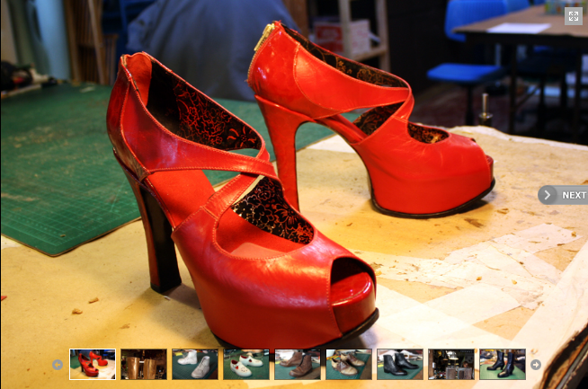The height and width of the screenshot is (389, 588).
Task: Click the chevron arrow on the NEXT button
Action: [x=548, y=195]
